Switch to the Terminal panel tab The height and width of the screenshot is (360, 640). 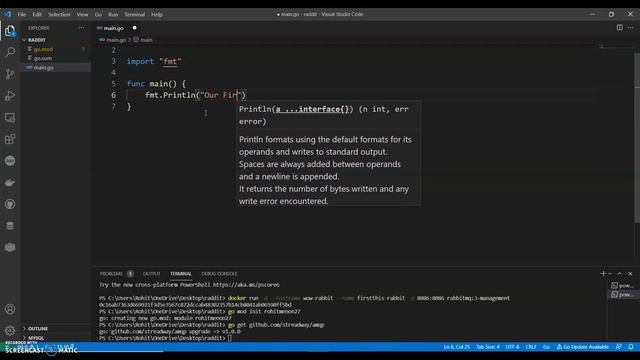[181, 273]
